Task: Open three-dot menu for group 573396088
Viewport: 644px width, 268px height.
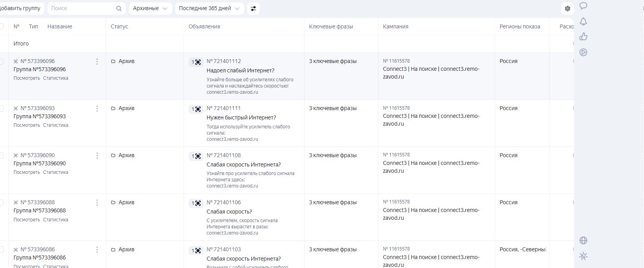Action: pyautogui.click(x=97, y=203)
